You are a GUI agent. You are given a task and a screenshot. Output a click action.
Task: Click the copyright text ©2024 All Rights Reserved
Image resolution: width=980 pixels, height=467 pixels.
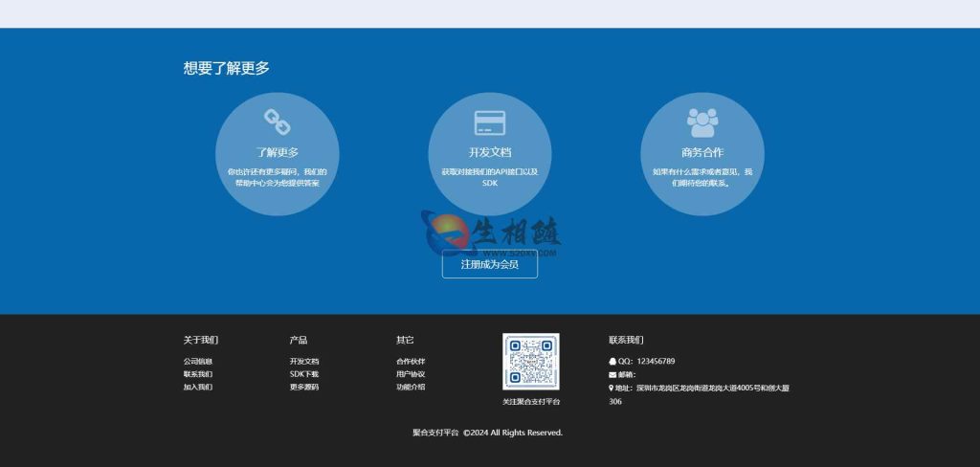click(513, 433)
